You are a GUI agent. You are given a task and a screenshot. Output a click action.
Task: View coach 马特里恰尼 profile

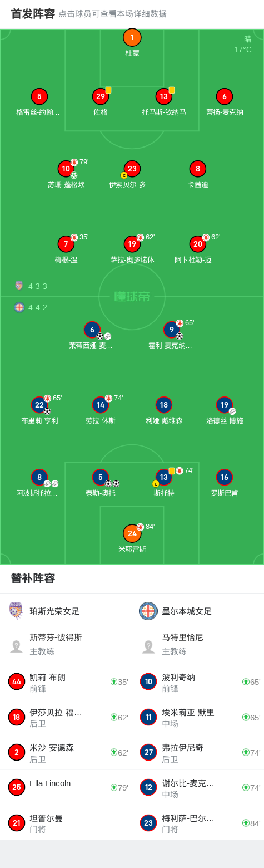pyautogui.click(x=198, y=646)
